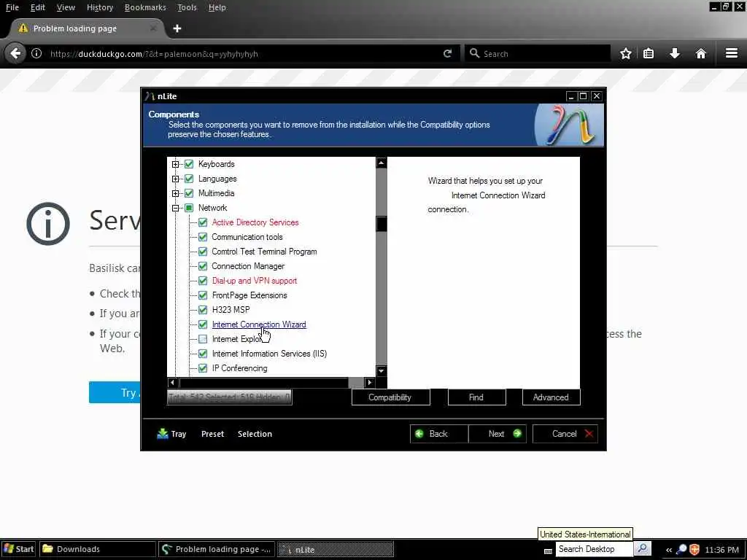Open the Selection menu in nLite
747x560 pixels.
255,434
